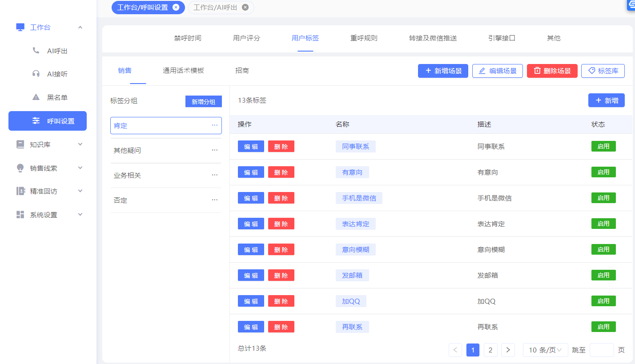Switch to the 重呼规则 tab
Screen dimensions: 635x364
click(364, 38)
